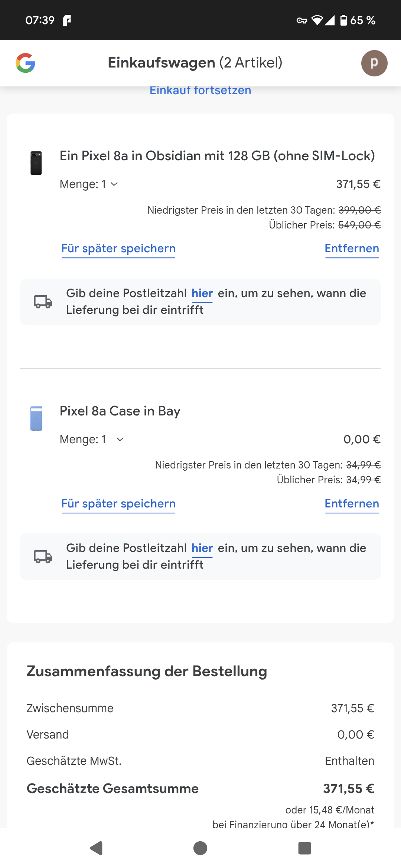Tap delivery truck icon for Pixel 8a
Screen dimensions: 401x868
(43, 302)
